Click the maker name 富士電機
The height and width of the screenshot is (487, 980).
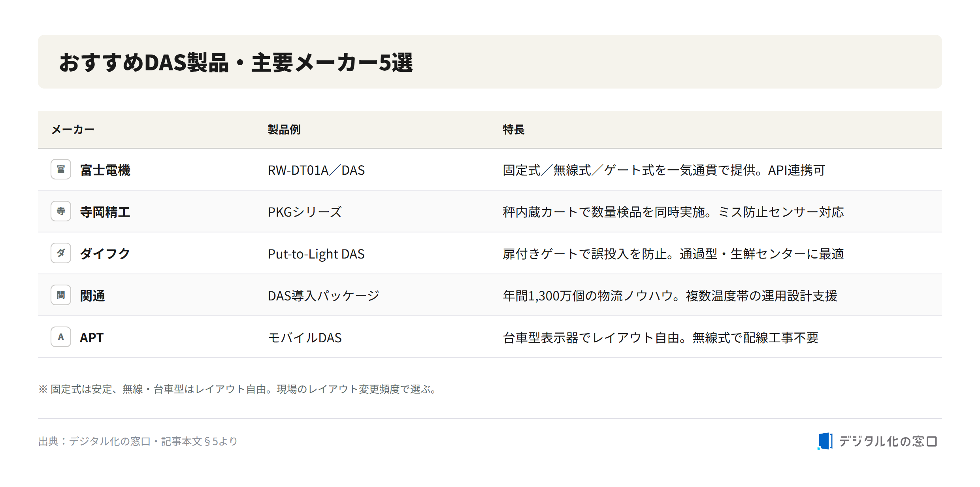coord(105,170)
